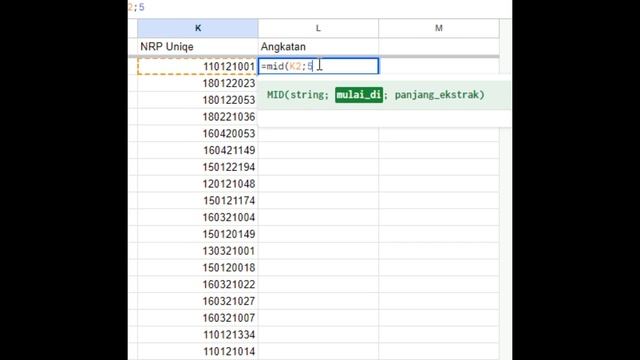
Task: Click 'panjang_ekstrak' argument in MID tooltip
Action: [437, 95]
